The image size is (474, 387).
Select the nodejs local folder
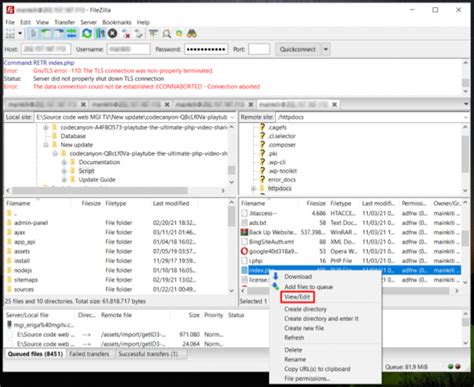pyautogui.click(x=23, y=270)
